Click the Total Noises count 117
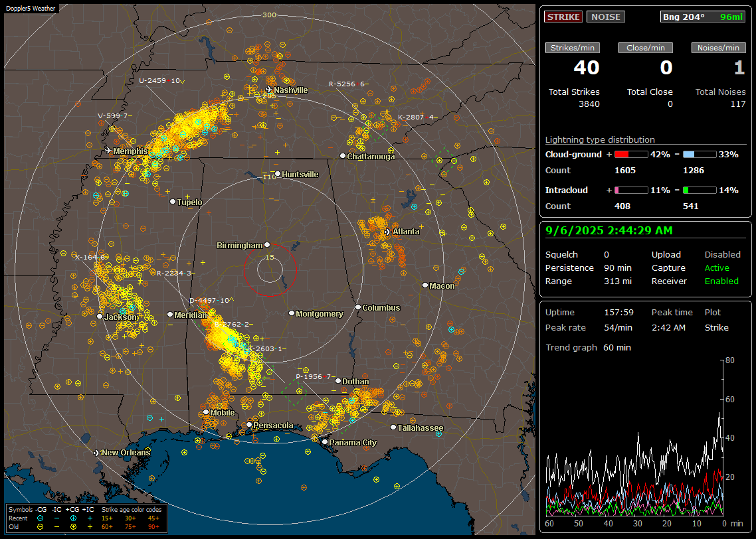The width and height of the screenshot is (756, 539). [x=737, y=104]
